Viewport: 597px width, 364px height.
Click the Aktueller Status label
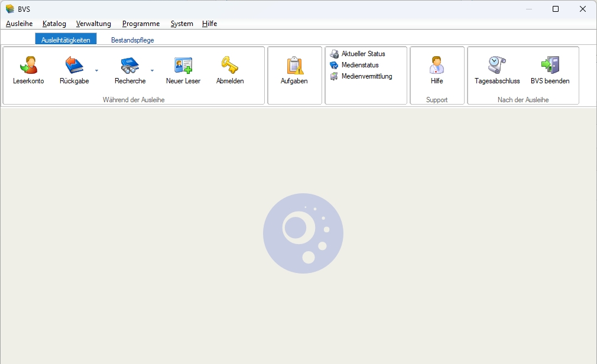point(364,54)
